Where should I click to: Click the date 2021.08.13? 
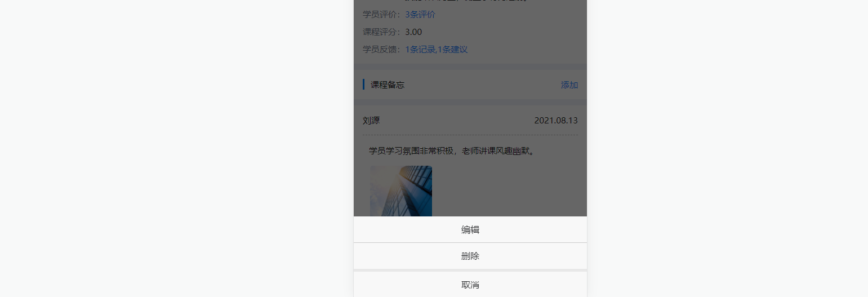coord(556,121)
